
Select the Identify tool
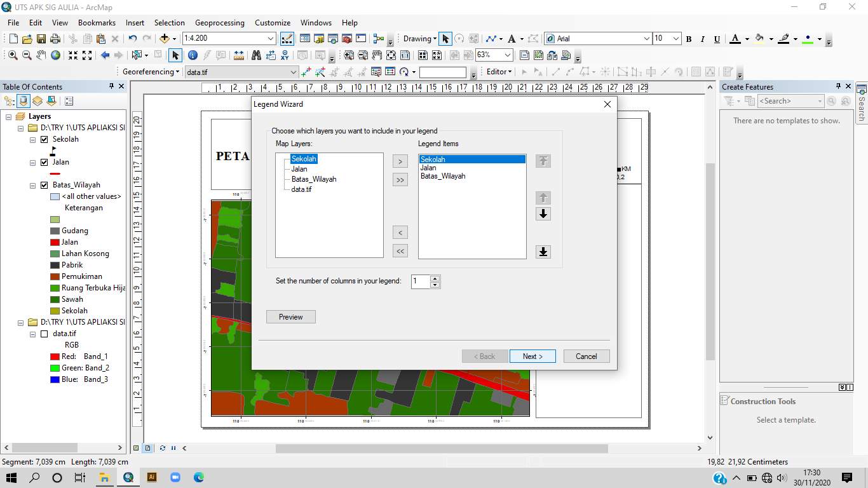[x=193, y=55]
